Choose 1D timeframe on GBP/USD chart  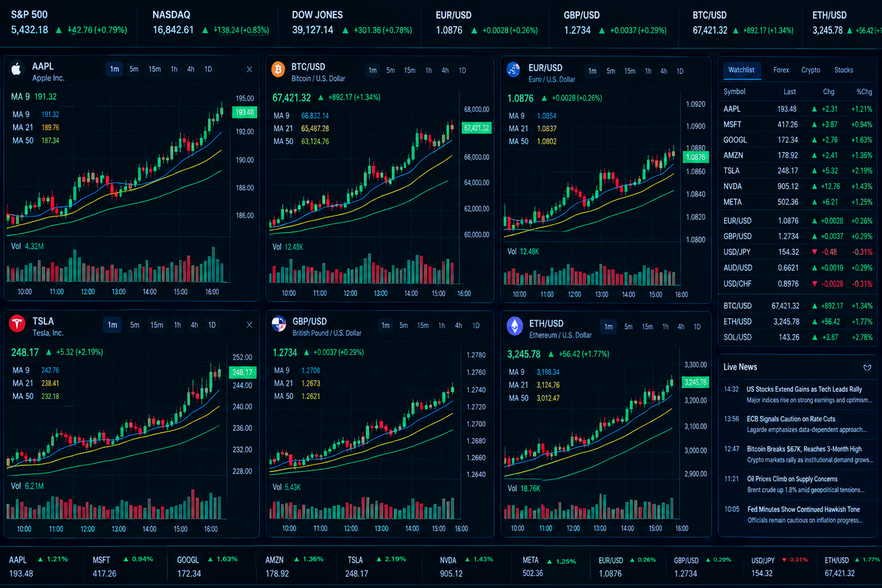tap(476, 326)
